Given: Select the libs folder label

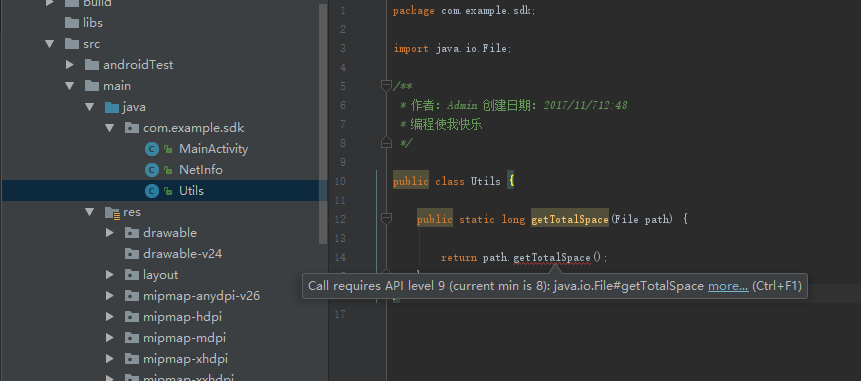Looking at the screenshot, I should tap(93, 23).
